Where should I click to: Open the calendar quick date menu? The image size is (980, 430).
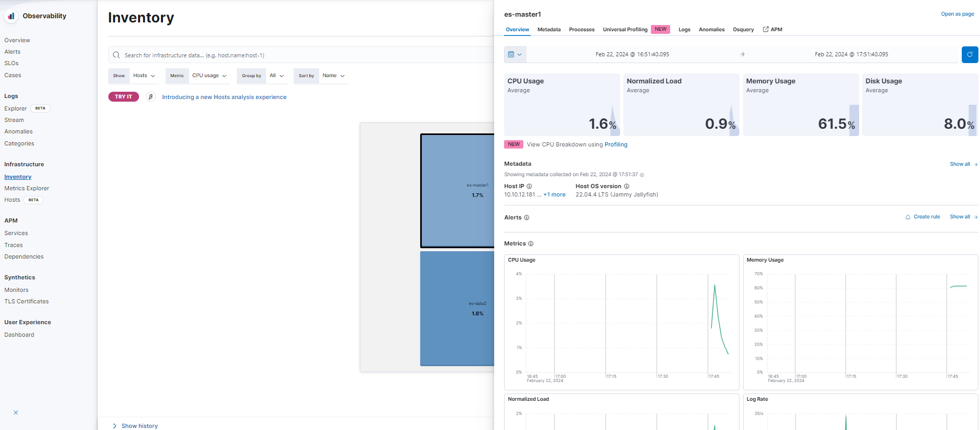[x=515, y=54]
